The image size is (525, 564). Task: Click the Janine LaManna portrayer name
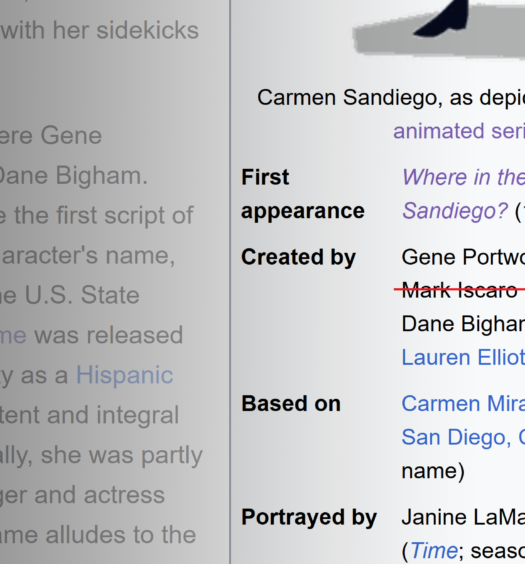click(x=463, y=518)
